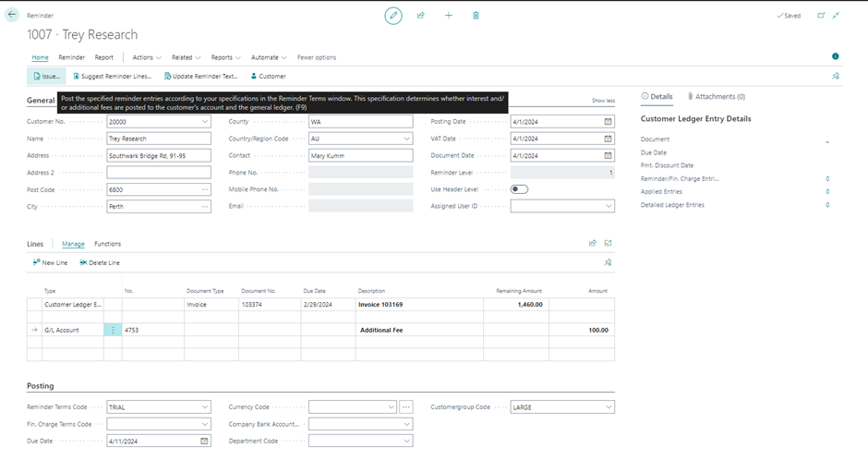Click Applied Entries count value

[827, 192]
